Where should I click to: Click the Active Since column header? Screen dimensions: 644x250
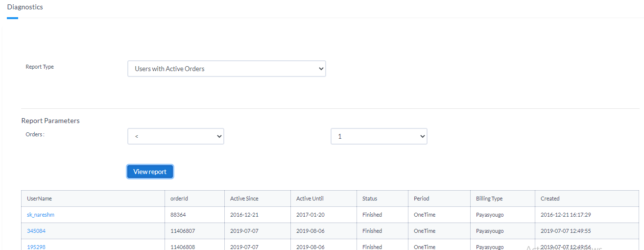[x=244, y=199]
